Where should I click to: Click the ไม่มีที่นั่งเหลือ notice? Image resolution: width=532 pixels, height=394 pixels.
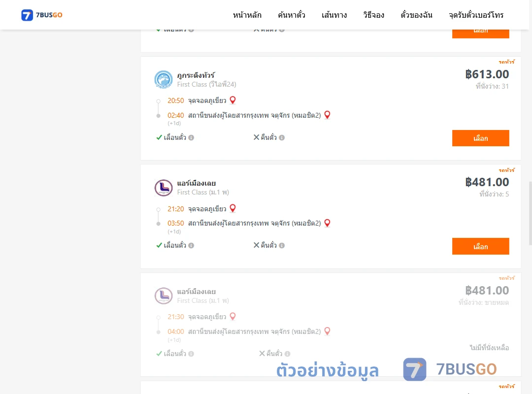(x=489, y=348)
